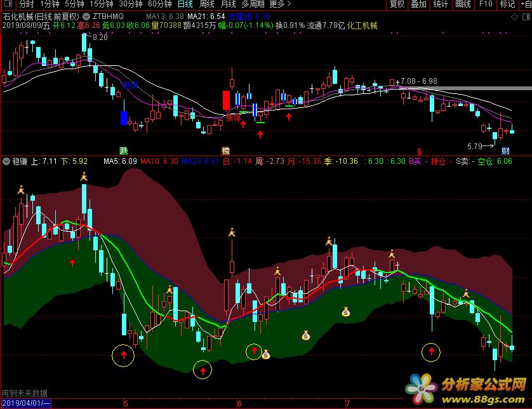The image size is (532, 409).
Task: Switch to 分时 intraday view
Action: coord(26,4)
